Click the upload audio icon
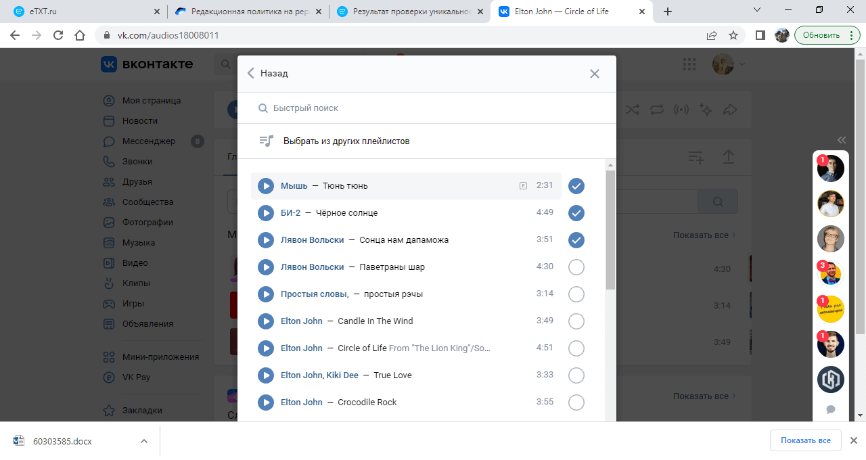This screenshot has height=460, width=866. 728,157
